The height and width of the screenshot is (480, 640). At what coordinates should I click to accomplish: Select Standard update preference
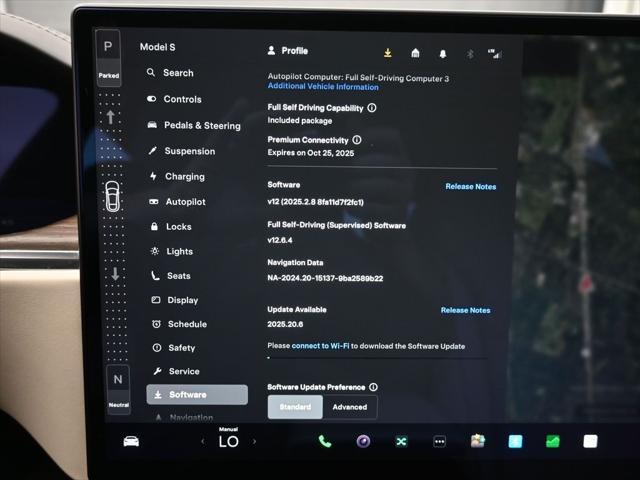point(295,407)
